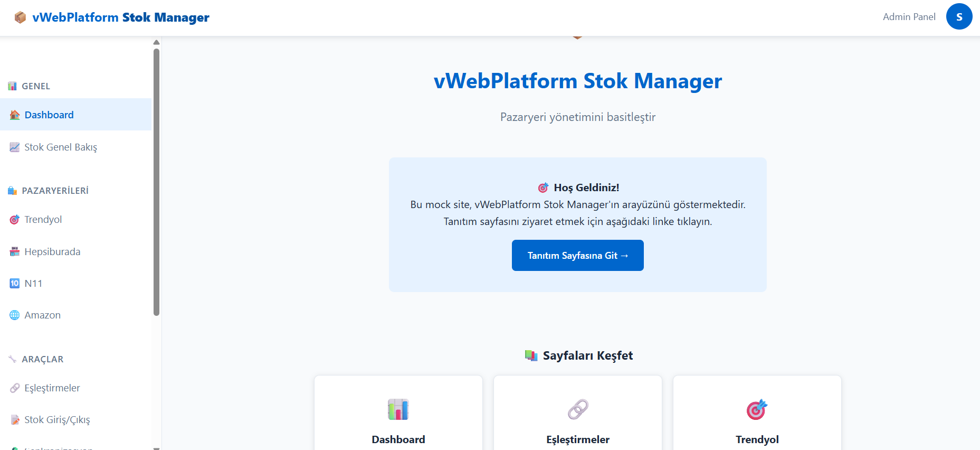
Task: Click the GENEL section bar chart icon
Action: (13, 86)
